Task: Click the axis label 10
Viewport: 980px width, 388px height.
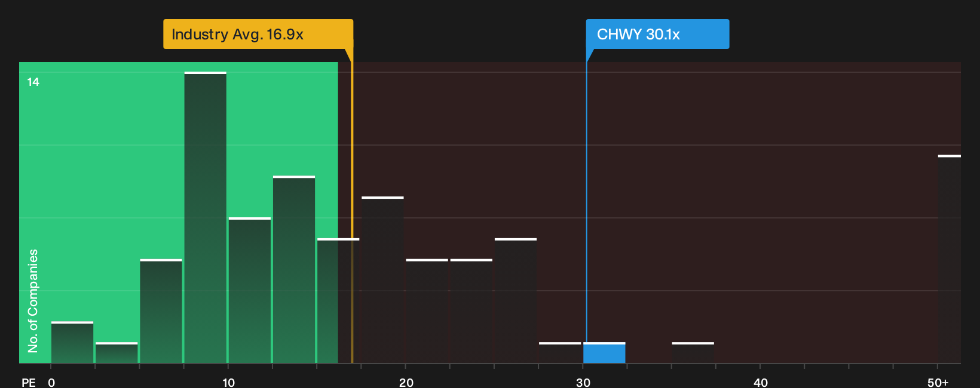Action: 228,382
